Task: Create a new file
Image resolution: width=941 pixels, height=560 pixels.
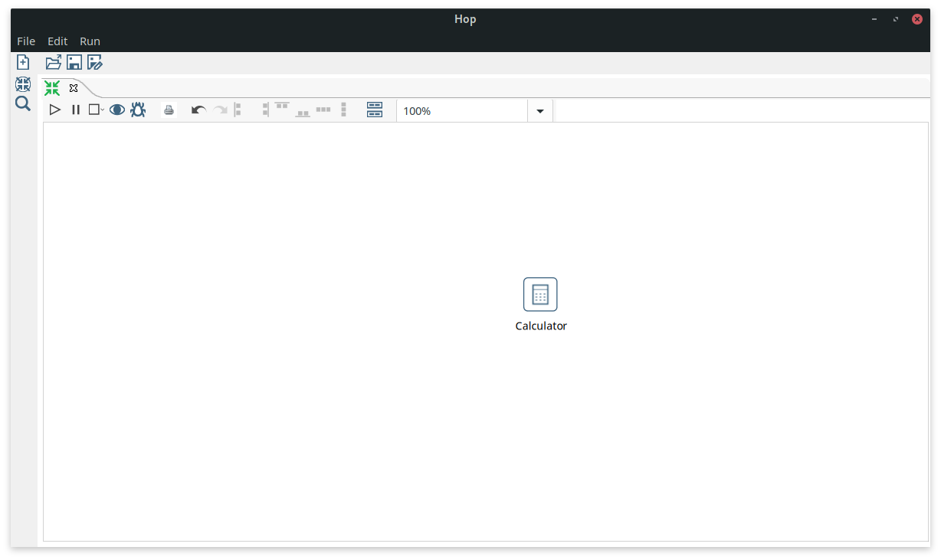Action: pos(23,62)
